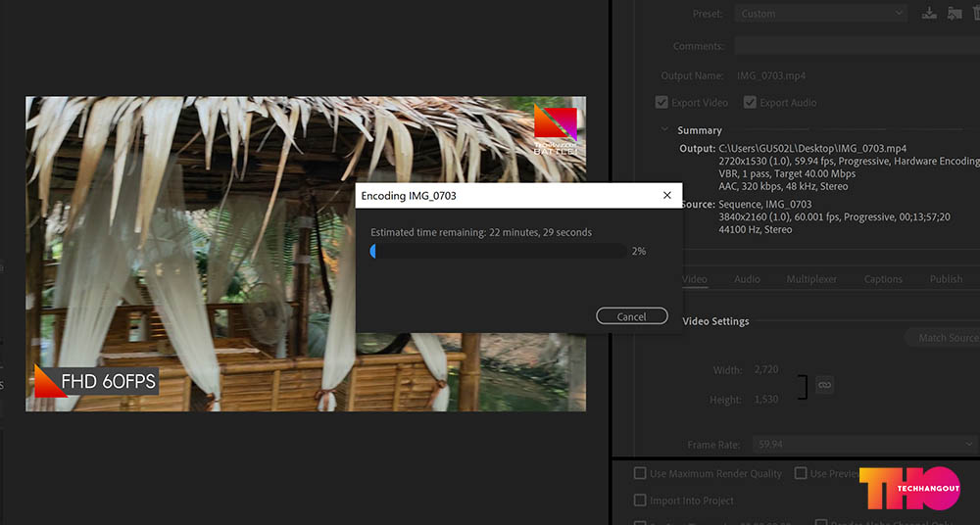Open the Frame Rate 59.94 dropdown
Image resolution: width=980 pixels, height=525 pixels.
pos(865,445)
